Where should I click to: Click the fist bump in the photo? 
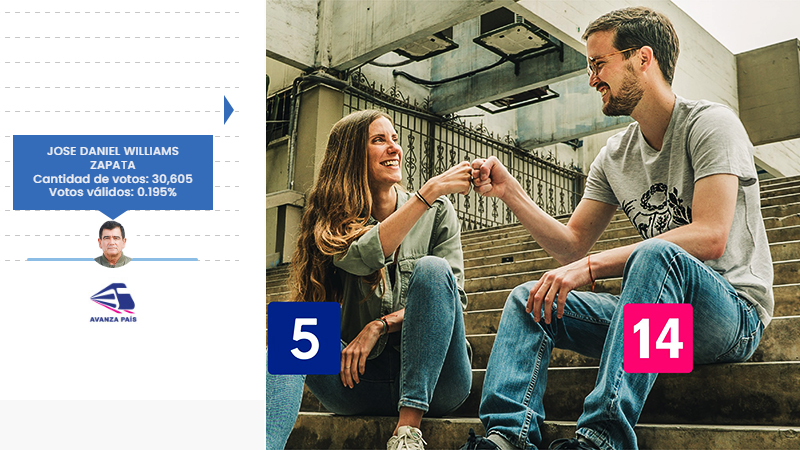point(476,174)
